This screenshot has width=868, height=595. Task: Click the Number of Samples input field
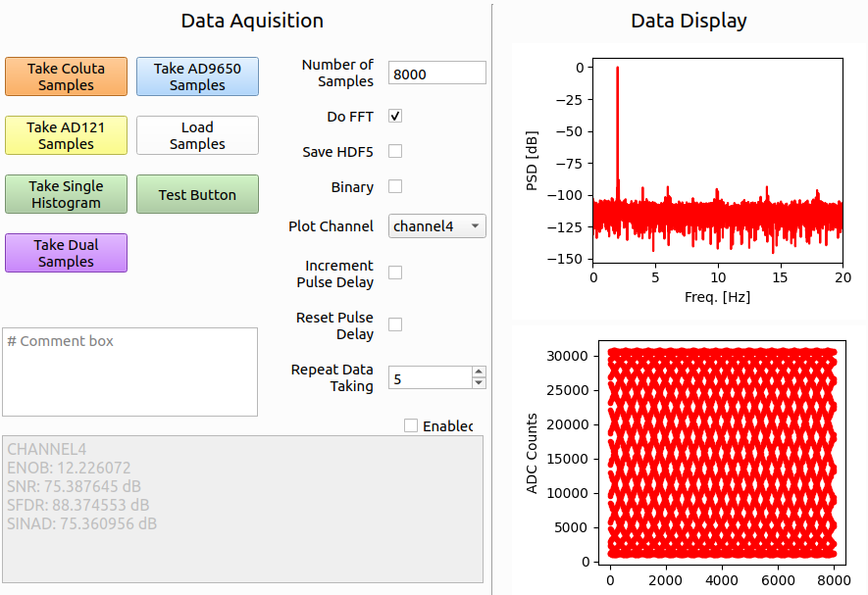(437, 74)
